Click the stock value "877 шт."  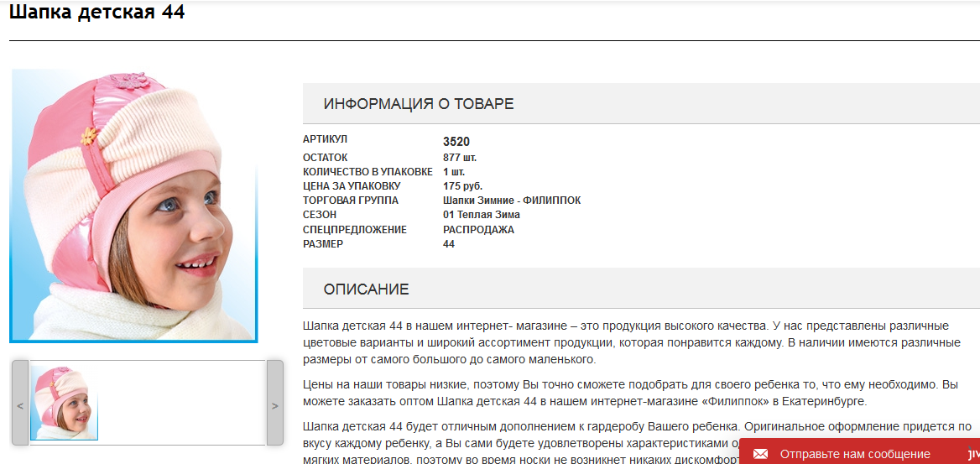pos(460,158)
